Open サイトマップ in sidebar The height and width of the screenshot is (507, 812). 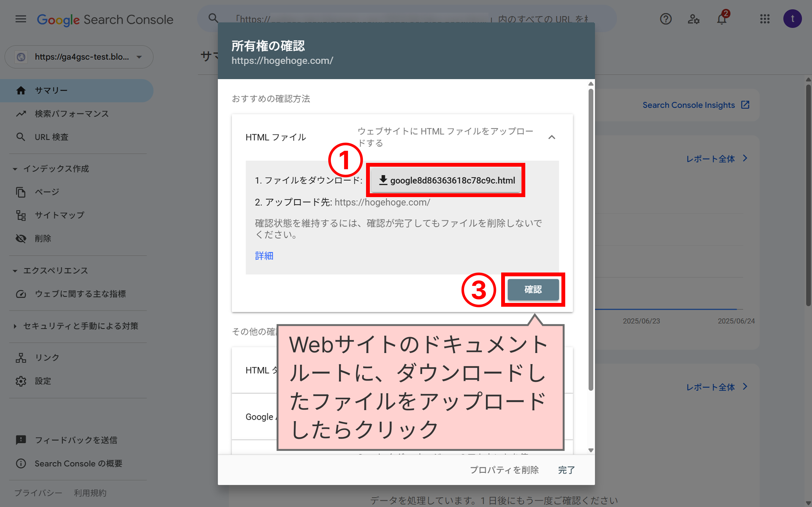coord(60,215)
